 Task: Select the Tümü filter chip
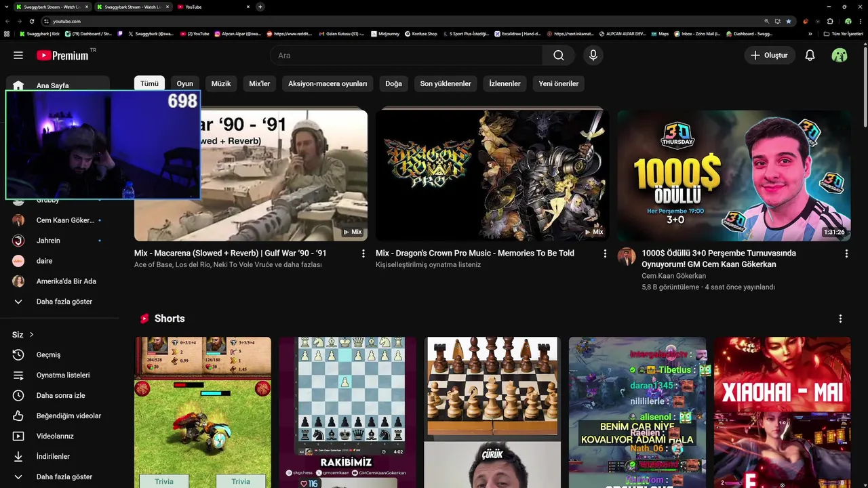pyautogui.click(x=149, y=83)
